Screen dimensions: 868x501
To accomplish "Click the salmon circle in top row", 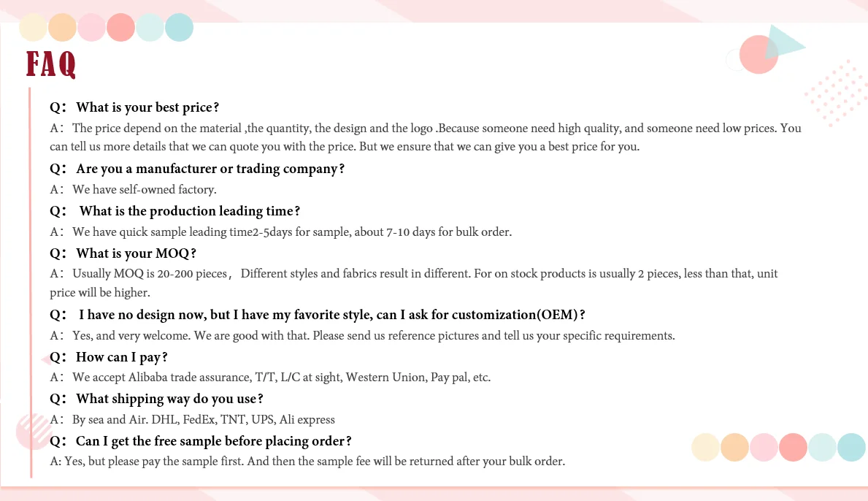I will tap(120, 27).
